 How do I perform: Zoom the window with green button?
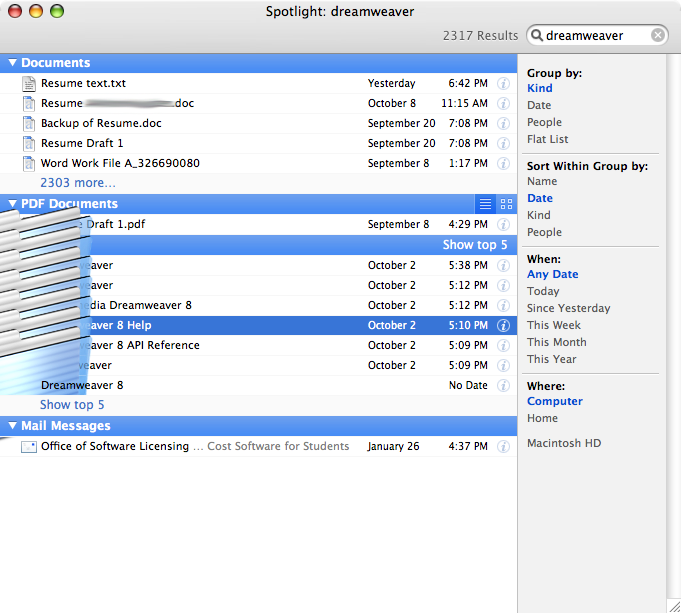[57, 11]
